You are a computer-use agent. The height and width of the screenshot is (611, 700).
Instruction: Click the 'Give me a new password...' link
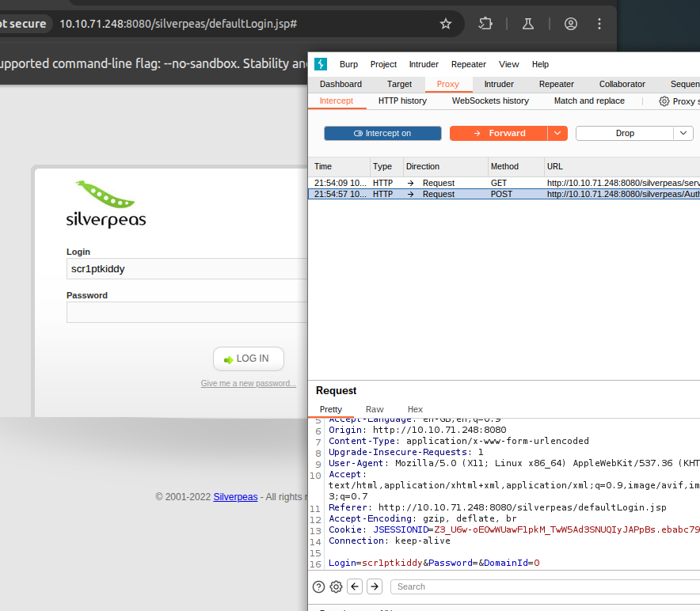click(x=248, y=383)
